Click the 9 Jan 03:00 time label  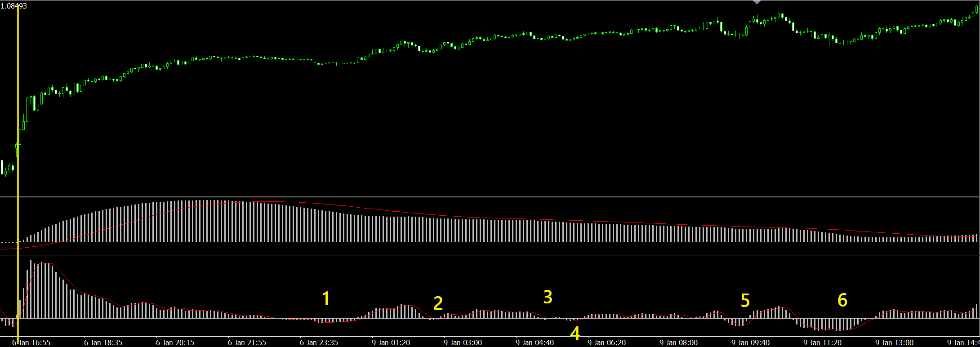coord(463,343)
